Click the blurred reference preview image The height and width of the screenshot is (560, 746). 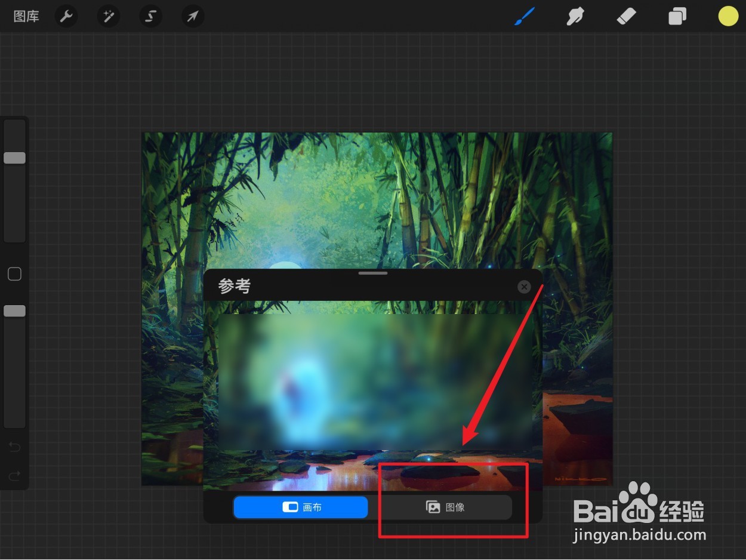(375, 382)
